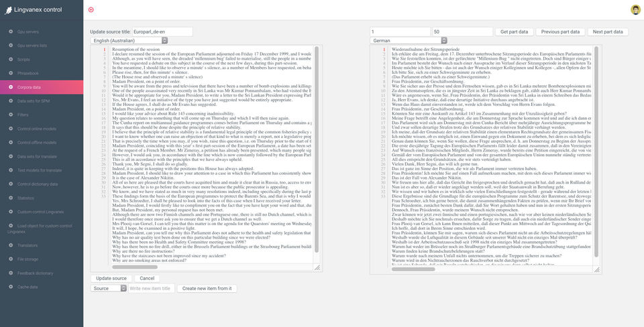Click the icon beside Gpu servers
The width and height of the screenshot is (644, 327).
pos(11,31)
